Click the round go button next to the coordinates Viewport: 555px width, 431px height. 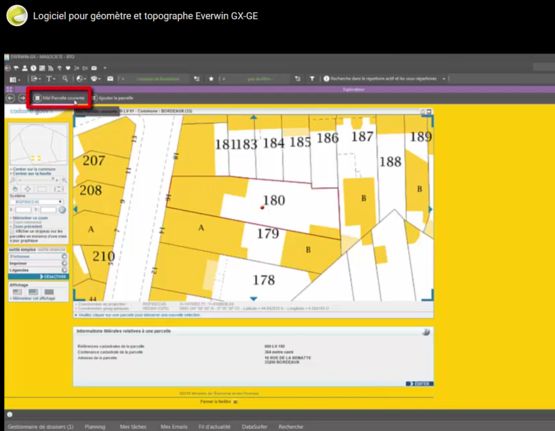[x=62, y=210]
